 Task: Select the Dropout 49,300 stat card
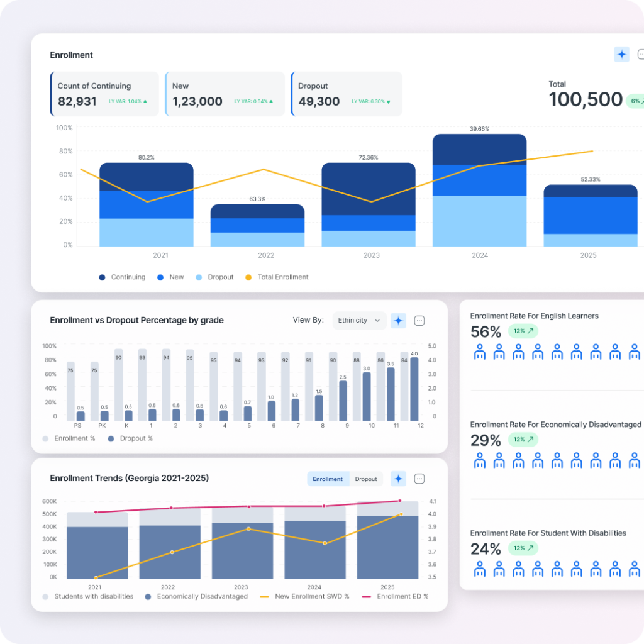pyautogui.click(x=347, y=94)
